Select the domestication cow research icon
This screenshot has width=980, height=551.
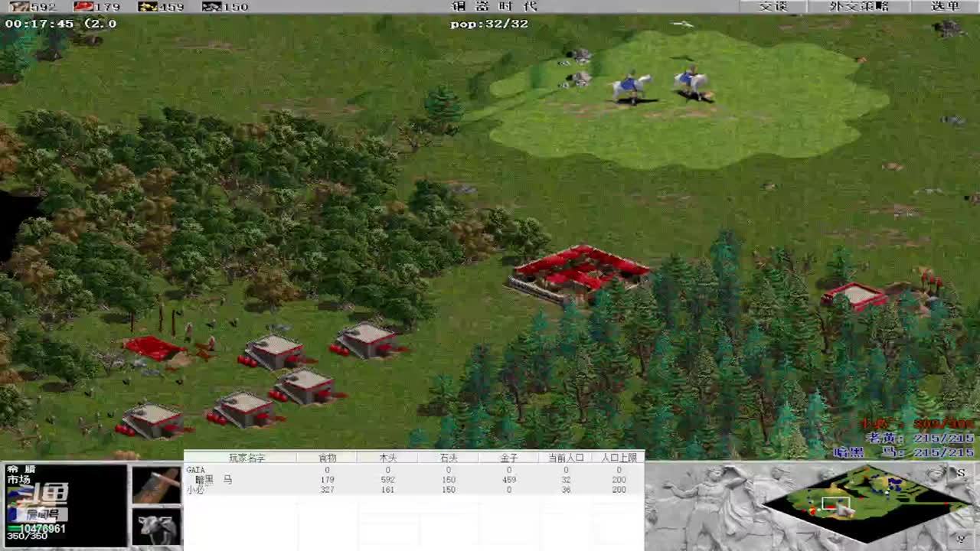156,527
